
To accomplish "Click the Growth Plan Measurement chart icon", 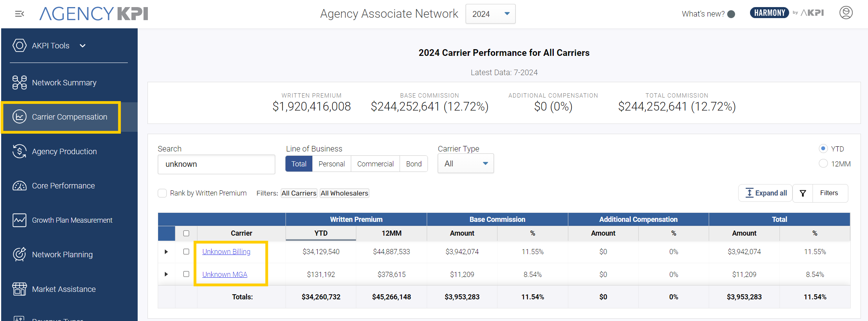I will coord(19,220).
